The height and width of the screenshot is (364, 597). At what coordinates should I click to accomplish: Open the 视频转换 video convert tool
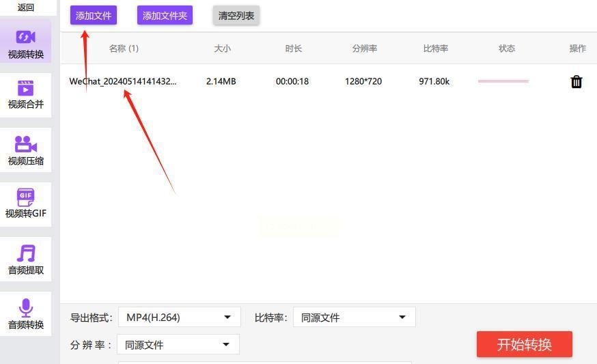point(25,41)
